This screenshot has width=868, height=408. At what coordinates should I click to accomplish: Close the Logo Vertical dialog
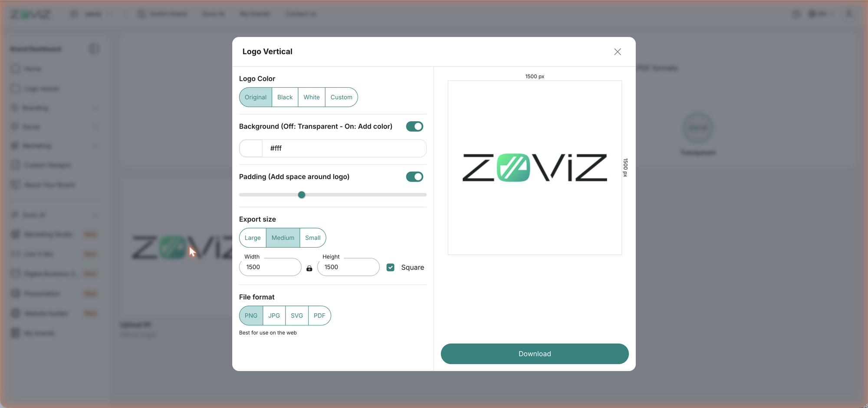click(617, 52)
